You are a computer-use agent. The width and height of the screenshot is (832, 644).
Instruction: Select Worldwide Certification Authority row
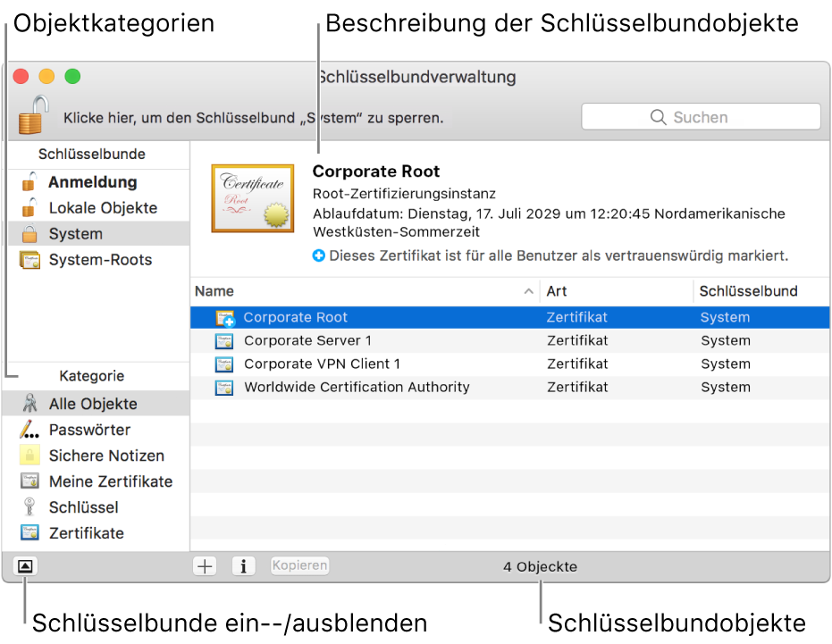pyautogui.click(x=510, y=388)
